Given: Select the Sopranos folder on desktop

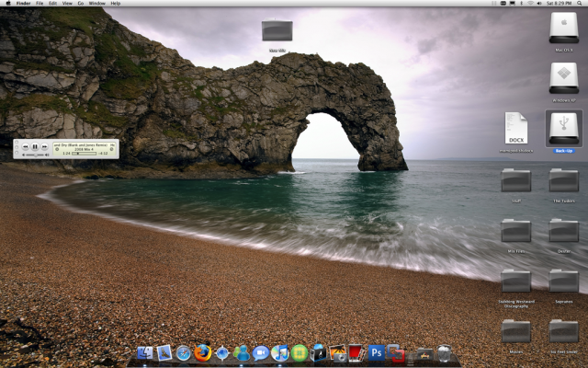Looking at the screenshot, I should 563,281.
